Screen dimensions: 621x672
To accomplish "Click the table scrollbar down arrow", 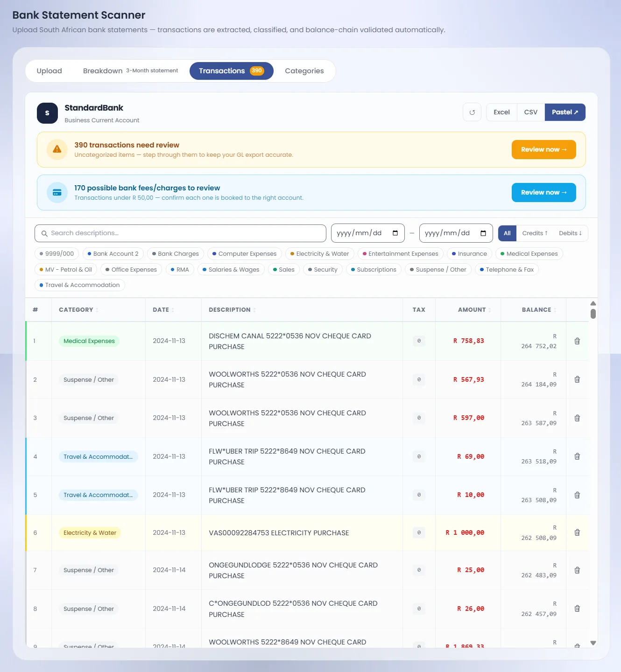I will (x=593, y=643).
